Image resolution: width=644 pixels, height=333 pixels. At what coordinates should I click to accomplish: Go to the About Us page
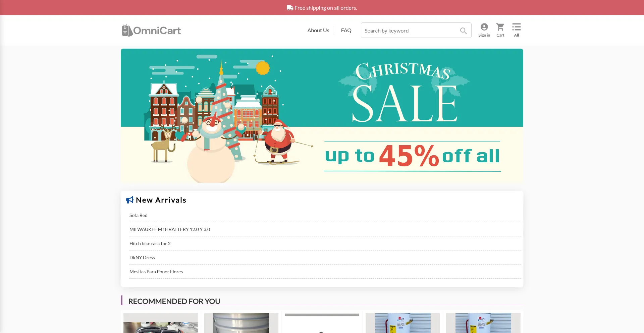pyautogui.click(x=318, y=30)
